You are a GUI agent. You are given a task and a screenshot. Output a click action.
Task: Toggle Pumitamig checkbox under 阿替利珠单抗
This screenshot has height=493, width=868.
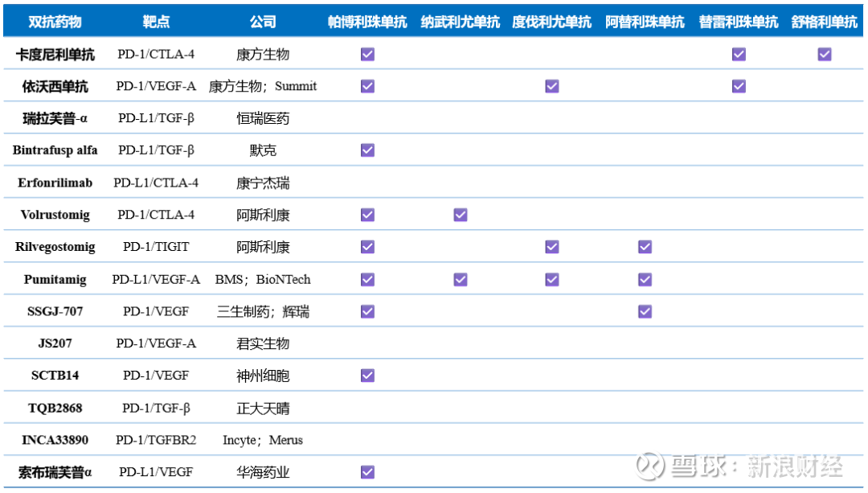coord(645,280)
